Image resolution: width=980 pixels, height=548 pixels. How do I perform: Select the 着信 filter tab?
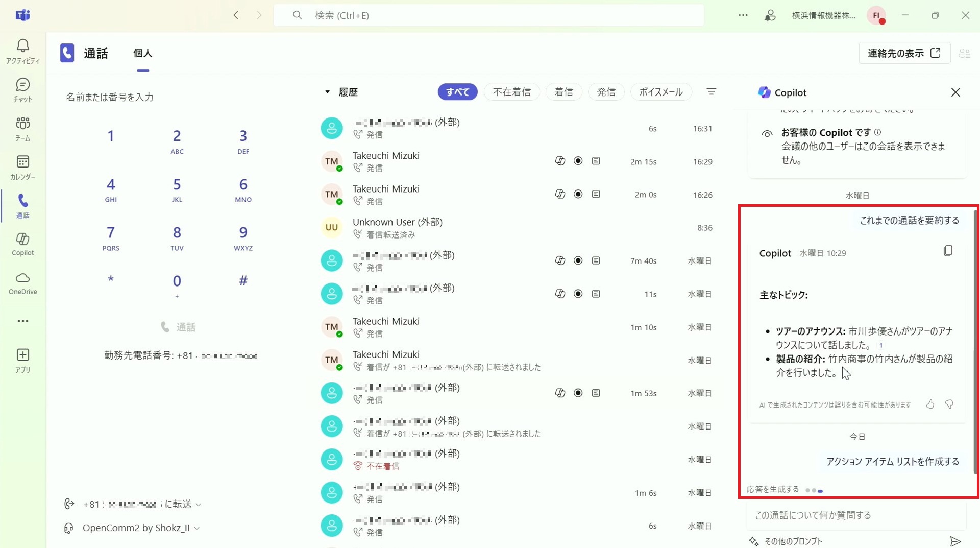563,92
